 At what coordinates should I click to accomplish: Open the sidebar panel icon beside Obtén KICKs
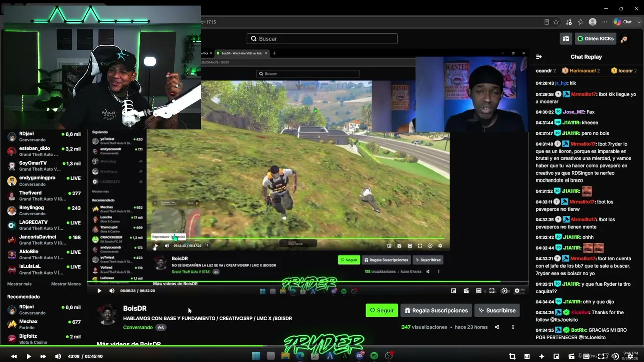[566, 39]
